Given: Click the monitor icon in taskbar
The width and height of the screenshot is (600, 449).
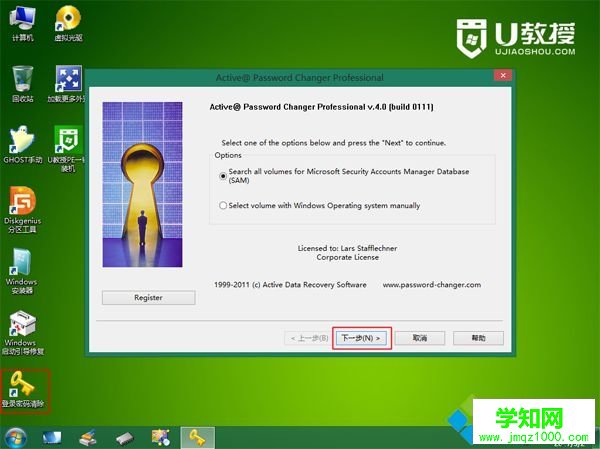Looking at the screenshot, I should [52, 438].
